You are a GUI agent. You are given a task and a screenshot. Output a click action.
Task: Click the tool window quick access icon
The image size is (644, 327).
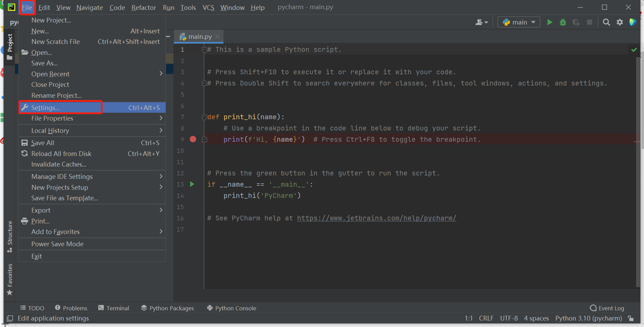(x=10, y=318)
